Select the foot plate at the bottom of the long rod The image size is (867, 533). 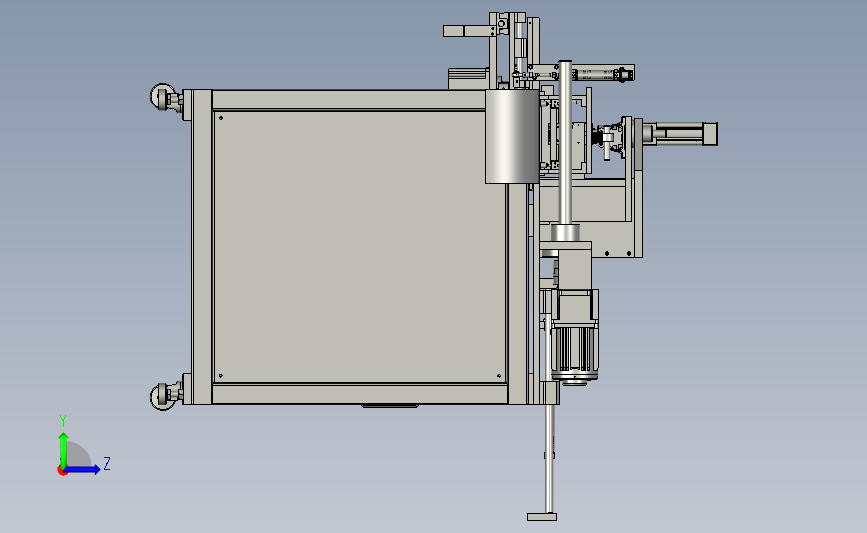tap(542, 517)
